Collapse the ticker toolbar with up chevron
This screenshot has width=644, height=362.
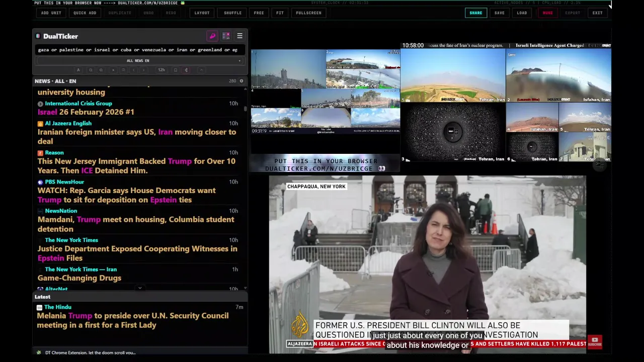tap(201, 70)
